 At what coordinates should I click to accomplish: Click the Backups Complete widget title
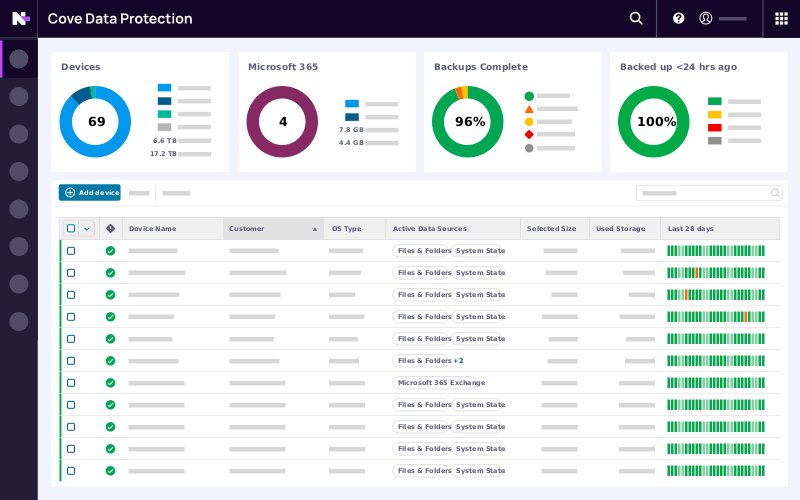(481, 67)
